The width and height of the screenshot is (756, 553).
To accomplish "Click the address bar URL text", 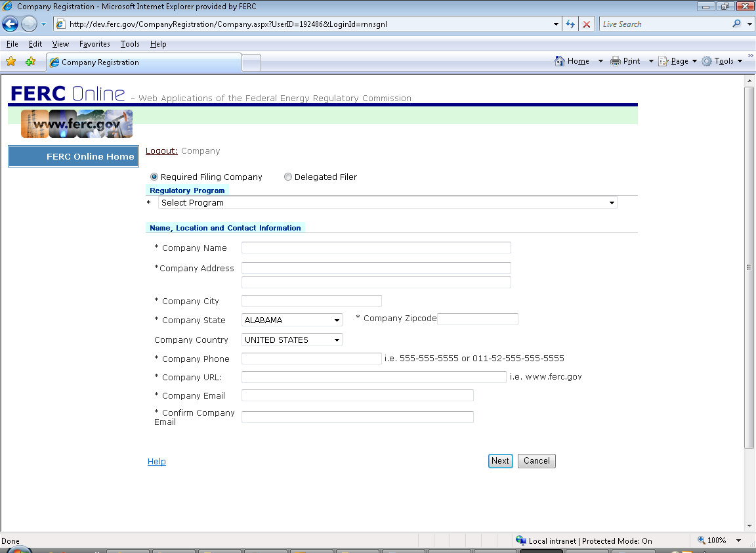I will (228, 24).
